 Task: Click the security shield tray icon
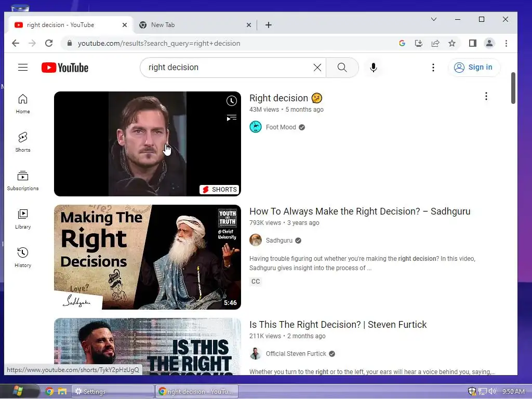pyautogui.click(x=472, y=392)
